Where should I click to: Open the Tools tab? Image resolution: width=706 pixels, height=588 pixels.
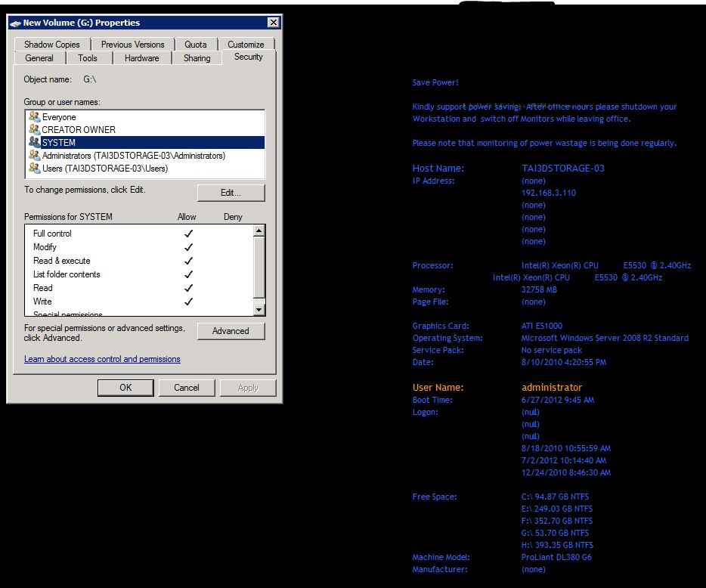[88, 58]
